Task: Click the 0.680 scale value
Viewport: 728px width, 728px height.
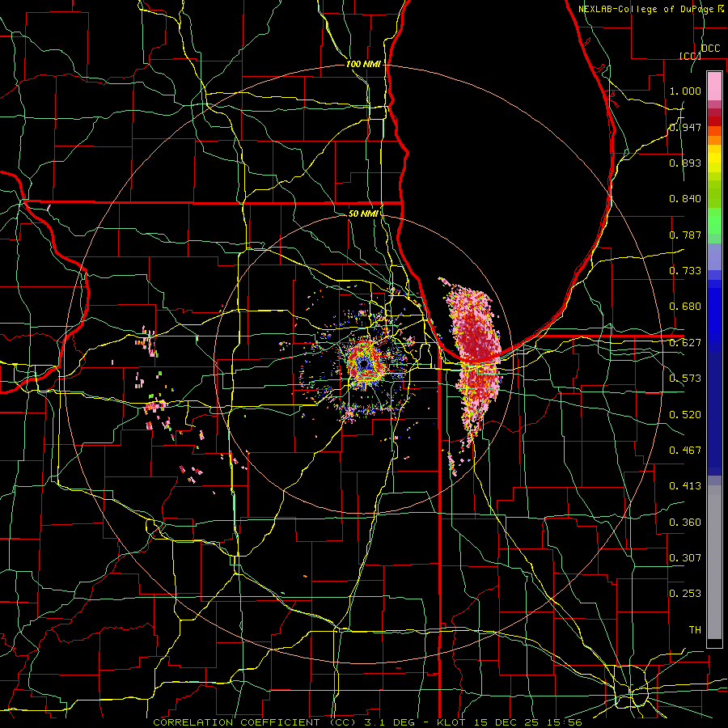Action: click(x=685, y=307)
